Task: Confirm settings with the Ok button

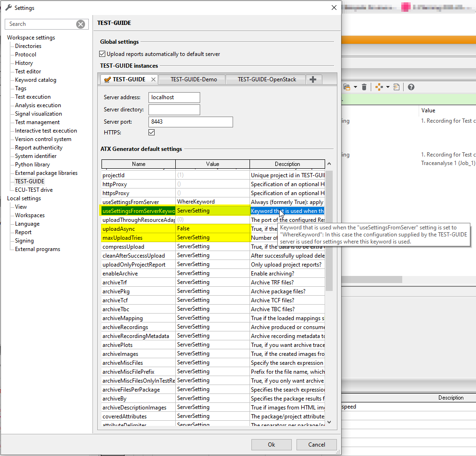Action: point(271,444)
